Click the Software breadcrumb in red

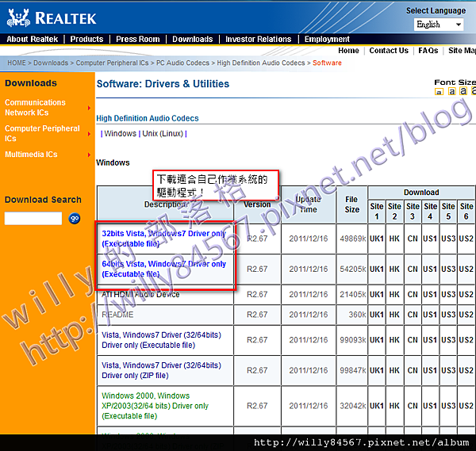(x=327, y=63)
